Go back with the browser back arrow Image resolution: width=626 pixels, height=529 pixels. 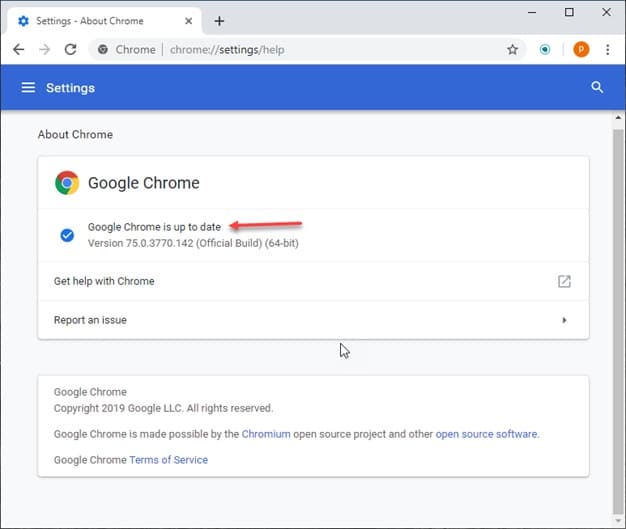[x=18, y=50]
